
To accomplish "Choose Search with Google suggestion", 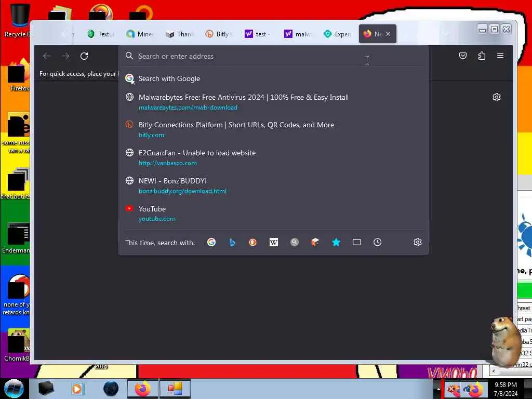I will click(x=273, y=79).
